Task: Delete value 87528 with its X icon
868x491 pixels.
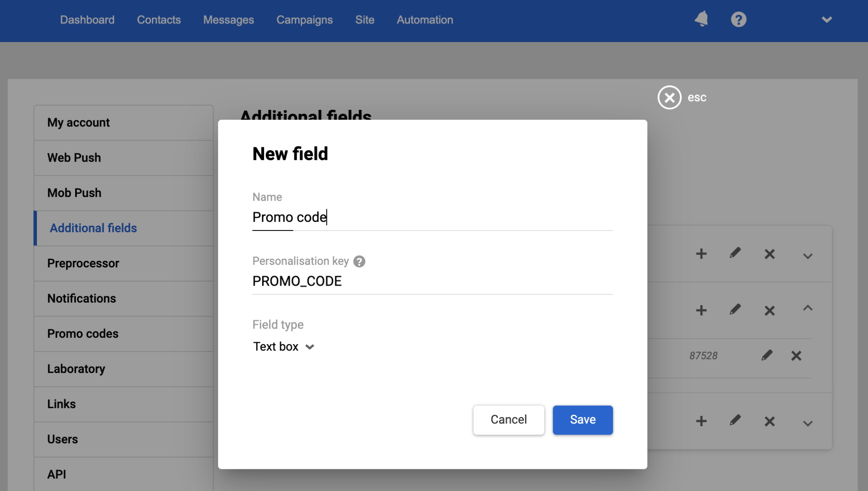Action: 796,356
